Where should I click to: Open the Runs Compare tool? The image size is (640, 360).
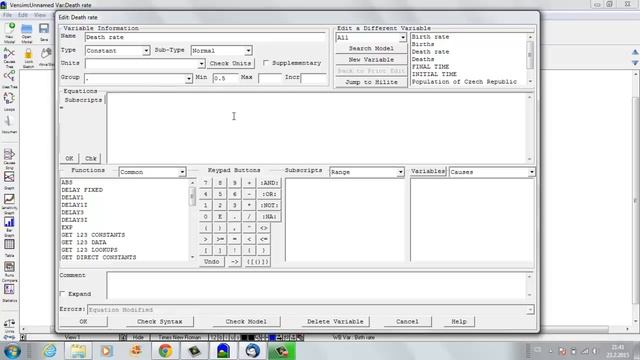click(9, 271)
